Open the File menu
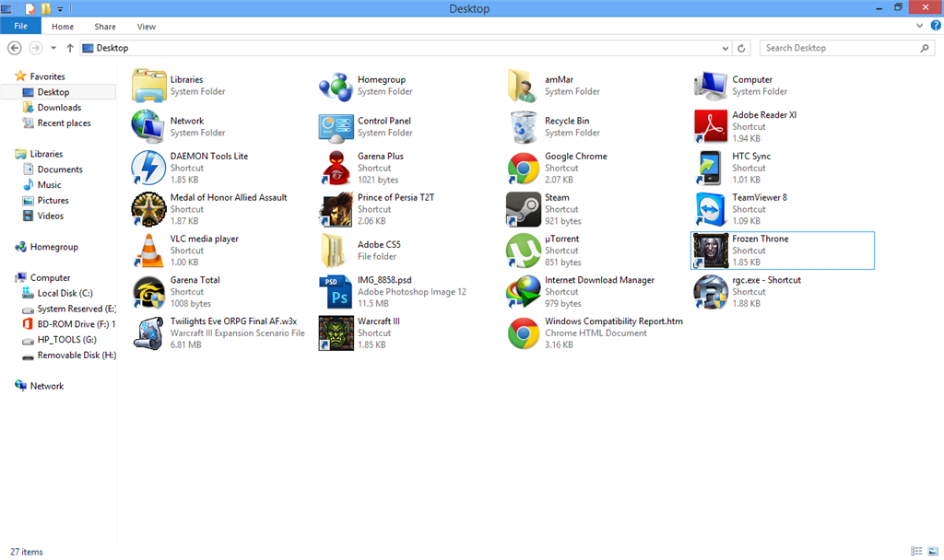944x560 pixels. (20, 26)
